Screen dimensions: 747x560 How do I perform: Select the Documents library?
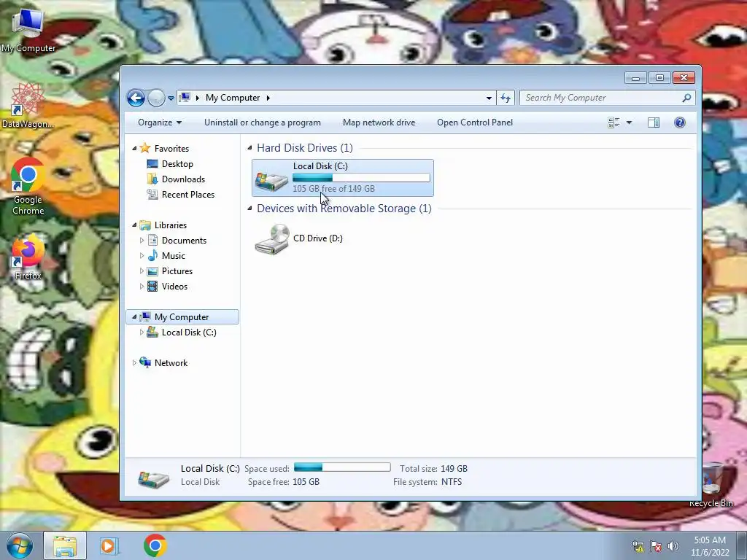pos(184,241)
